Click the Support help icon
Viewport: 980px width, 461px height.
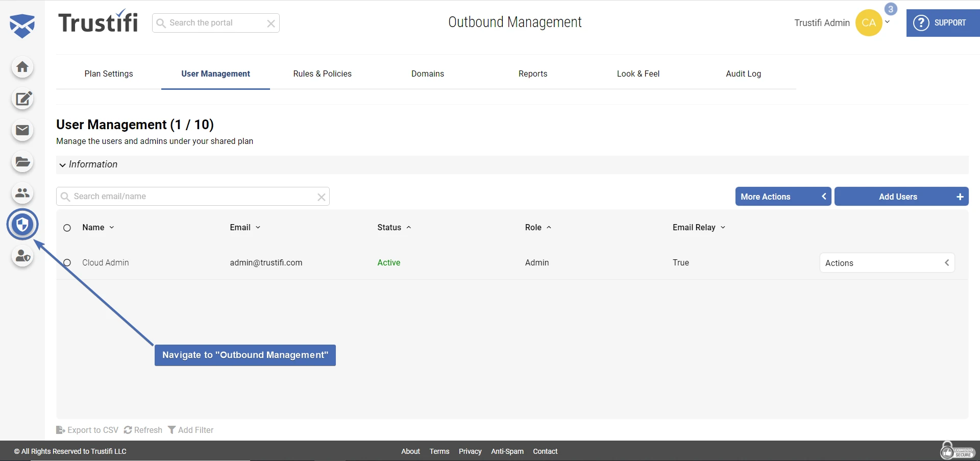[x=921, y=22]
